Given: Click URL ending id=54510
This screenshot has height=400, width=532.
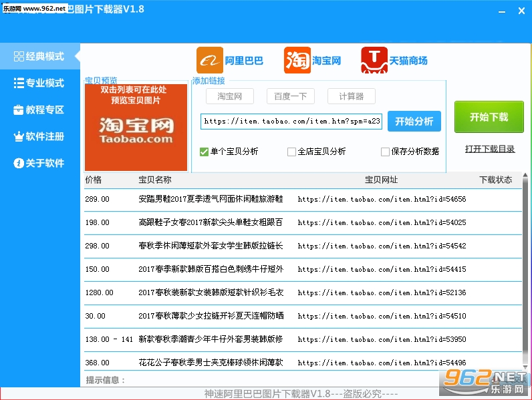Looking at the screenshot, I should click(382, 317).
